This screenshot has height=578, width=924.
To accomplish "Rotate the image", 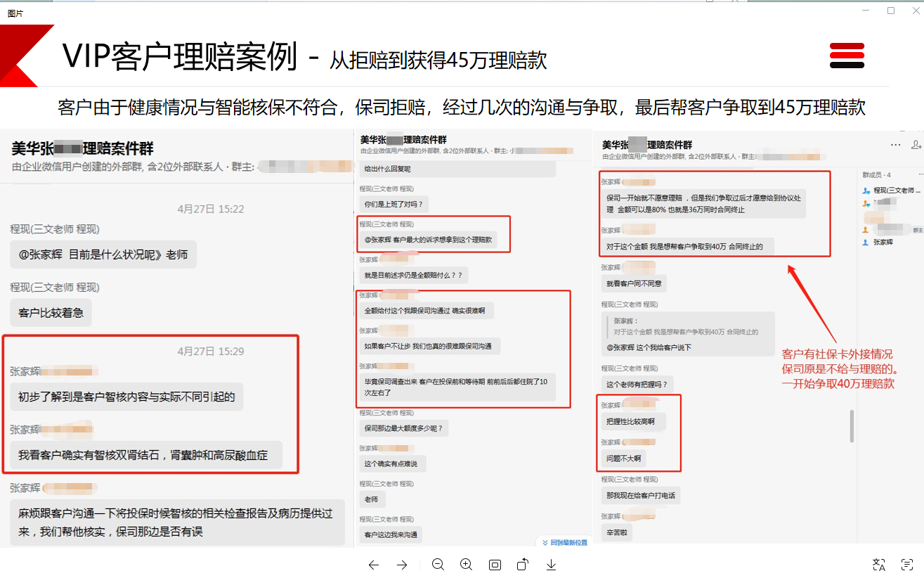I will (x=523, y=565).
